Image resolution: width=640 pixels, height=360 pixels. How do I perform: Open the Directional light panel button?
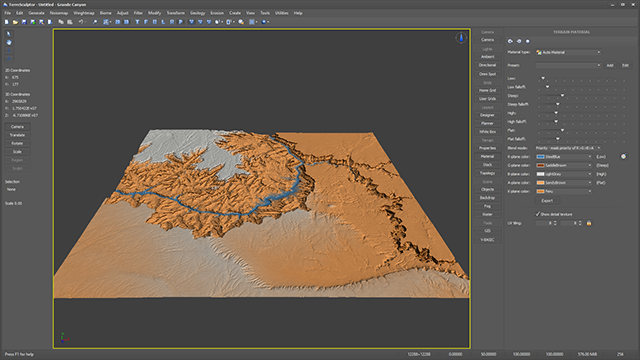tap(487, 65)
